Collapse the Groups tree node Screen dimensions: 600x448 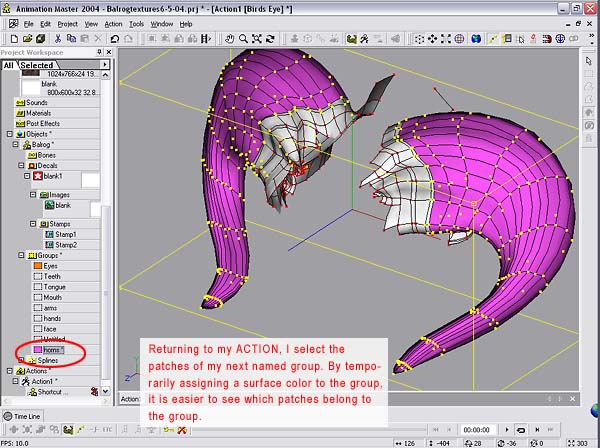[21, 255]
